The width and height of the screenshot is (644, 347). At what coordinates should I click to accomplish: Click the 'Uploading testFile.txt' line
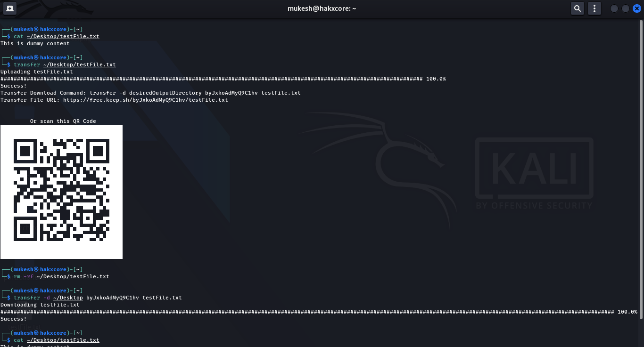tap(37, 72)
